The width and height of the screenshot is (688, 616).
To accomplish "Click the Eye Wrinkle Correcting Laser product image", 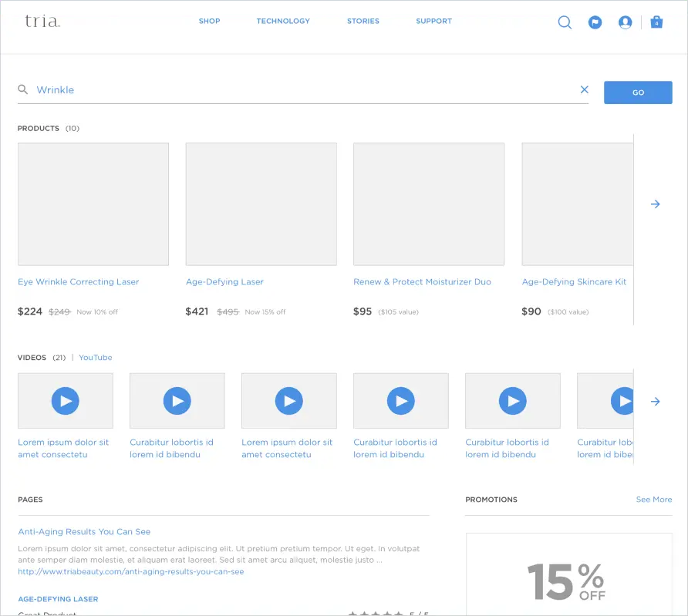I will 93,204.
